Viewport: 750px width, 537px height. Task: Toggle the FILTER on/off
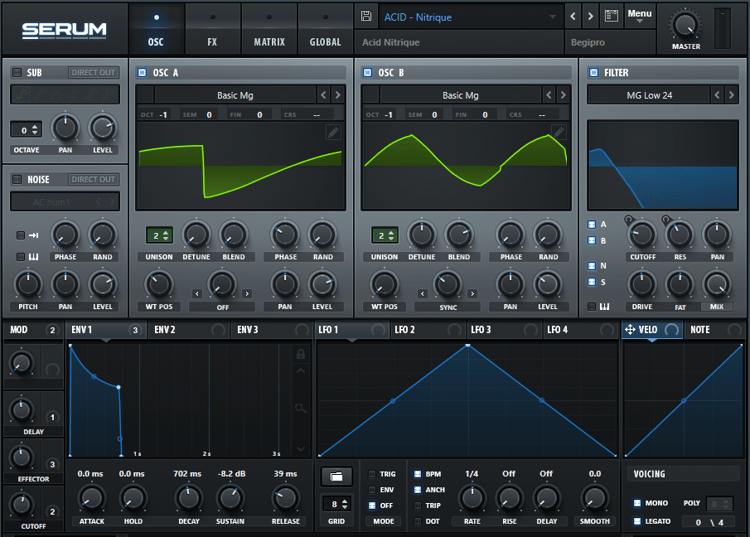tap(594, 72)
